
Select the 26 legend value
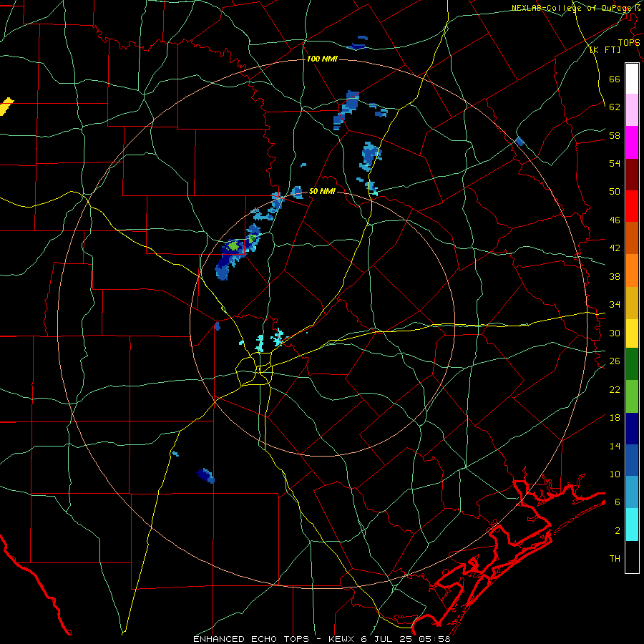pos(615,361)
